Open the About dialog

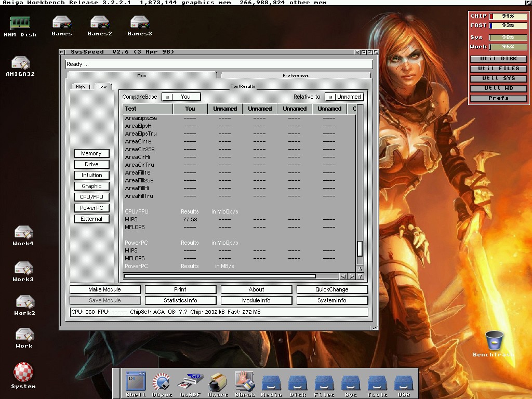point(256,289)
